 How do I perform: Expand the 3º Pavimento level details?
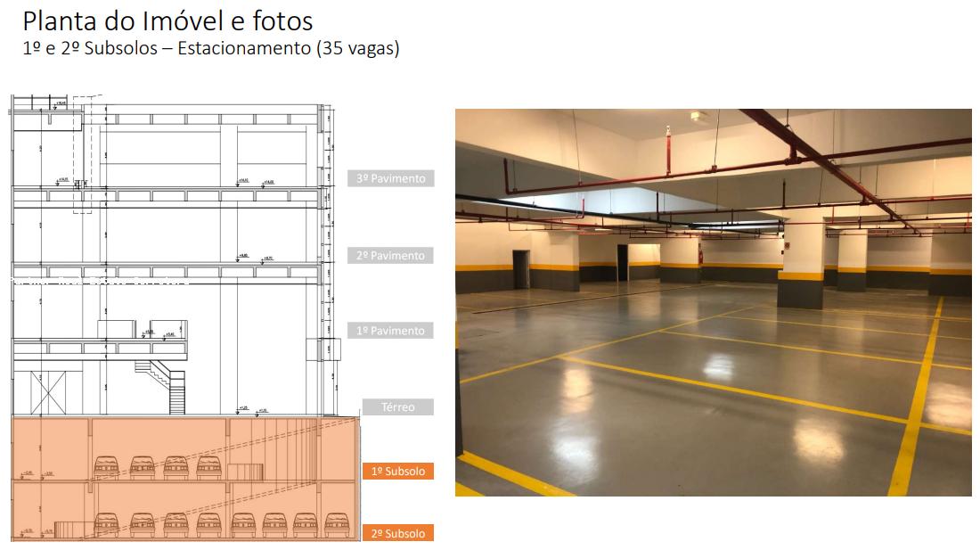pyautogui.click(x=390, y=176)
